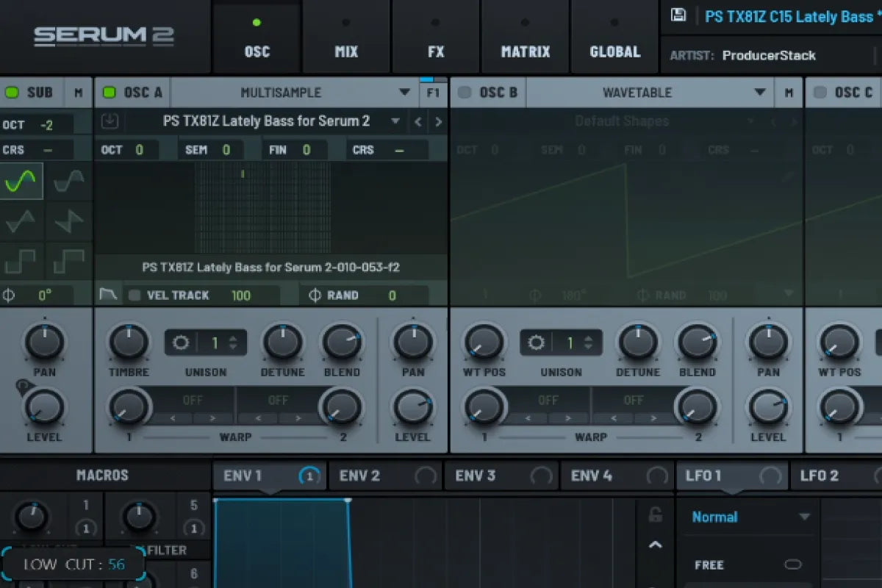Click the save preset floppy disk icon

tap(678, 15)
